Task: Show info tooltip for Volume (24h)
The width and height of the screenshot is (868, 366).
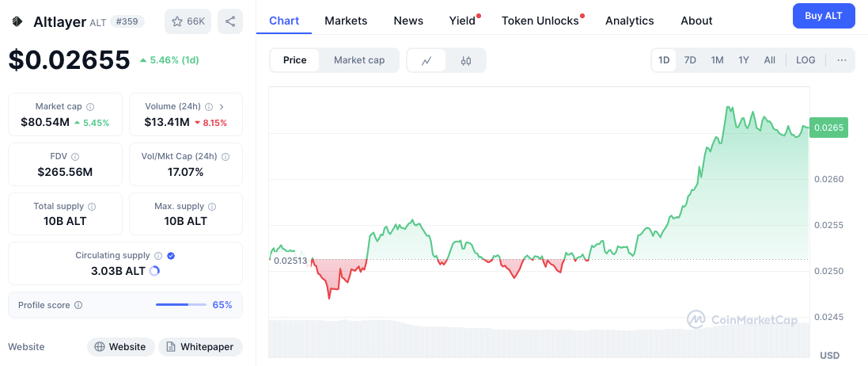Action: 209,106
